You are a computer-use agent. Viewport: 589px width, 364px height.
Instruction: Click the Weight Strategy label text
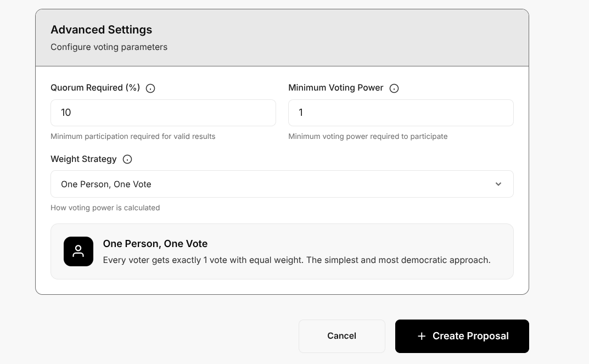[83, 159]
